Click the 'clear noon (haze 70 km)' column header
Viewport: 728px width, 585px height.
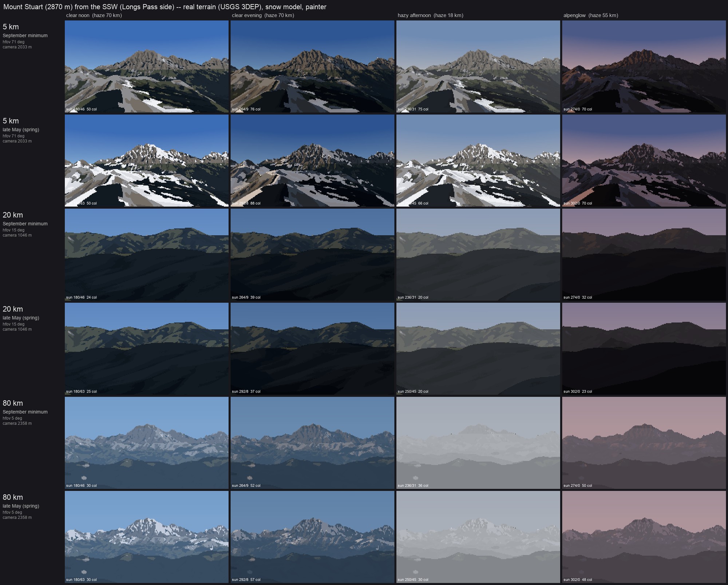click(x=94, y=15)
